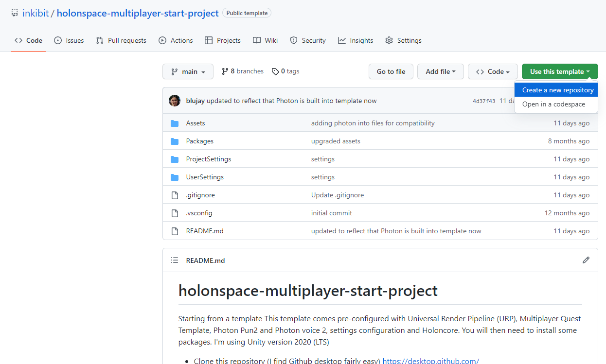Open the Issues tab
This screenshot has width=606, height=364.
(x=69, y=40)
